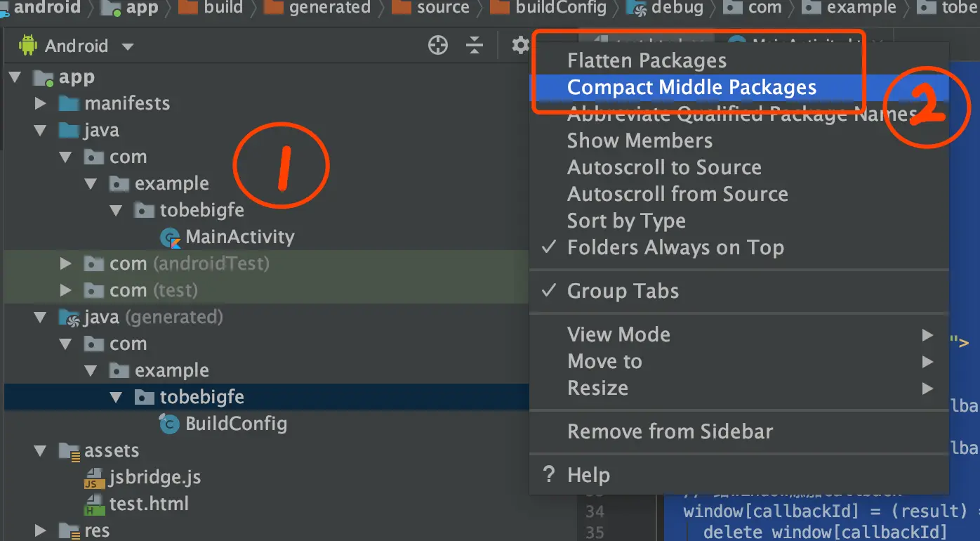
Task: Collapse the assets folder
Action: pyautogui.click(x=41, y=451)
